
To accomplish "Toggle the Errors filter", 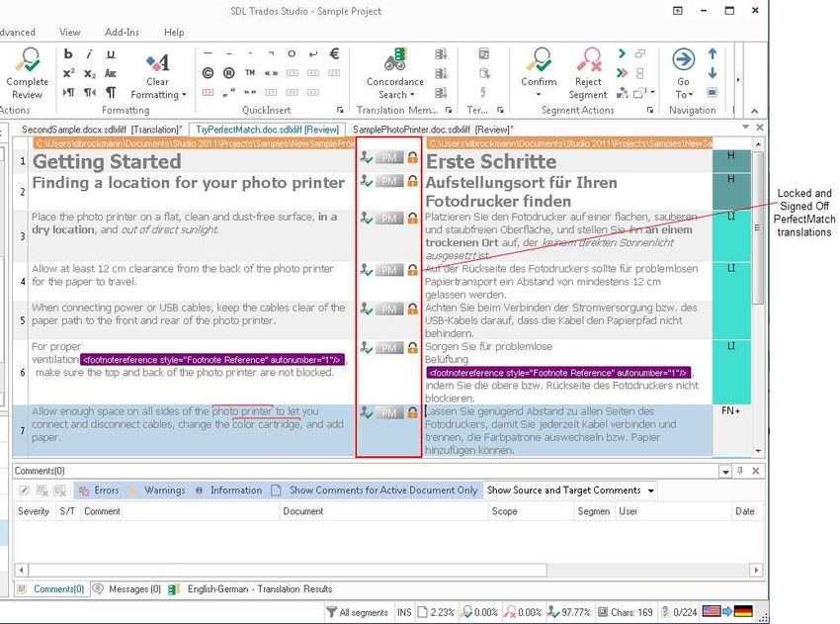I will pos(99,490).
